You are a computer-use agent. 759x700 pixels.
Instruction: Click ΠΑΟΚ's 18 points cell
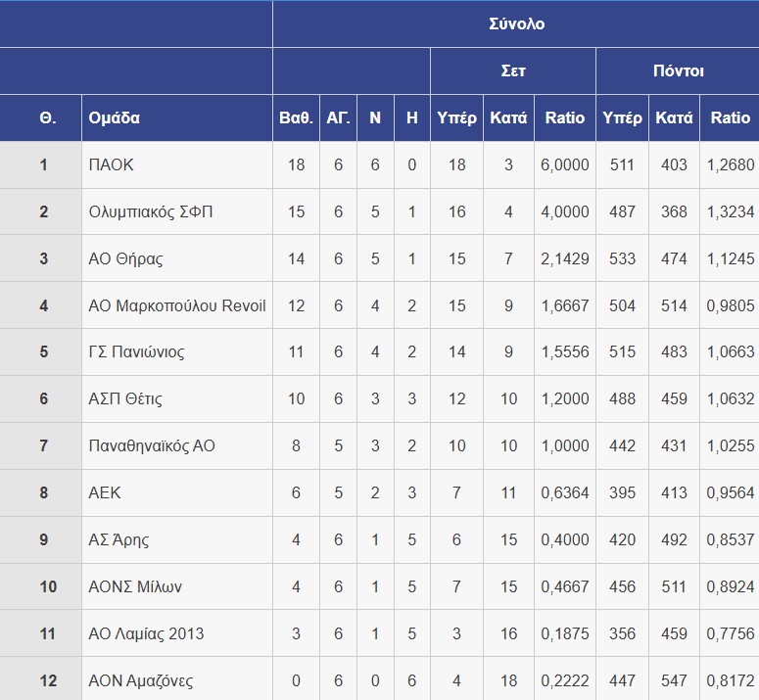[296, 164]
